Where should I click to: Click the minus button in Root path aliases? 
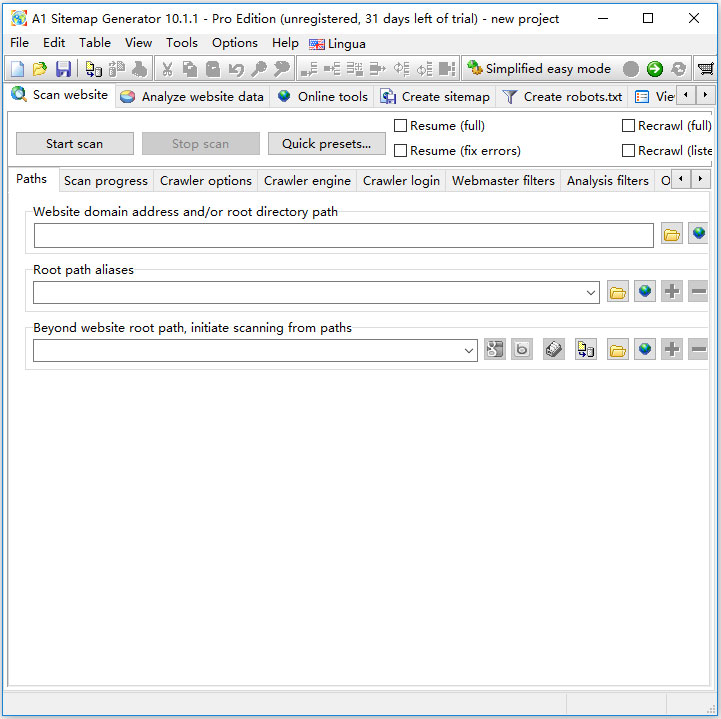click(698, 291)
